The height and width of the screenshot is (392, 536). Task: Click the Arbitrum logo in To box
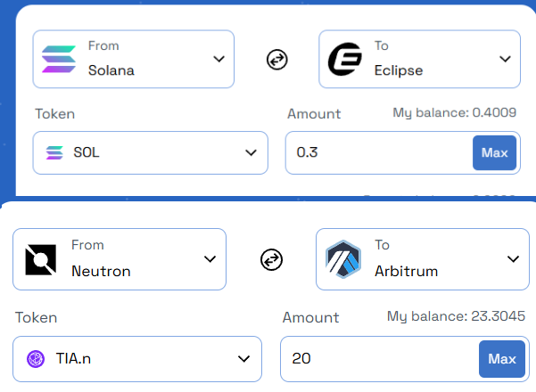343,259
